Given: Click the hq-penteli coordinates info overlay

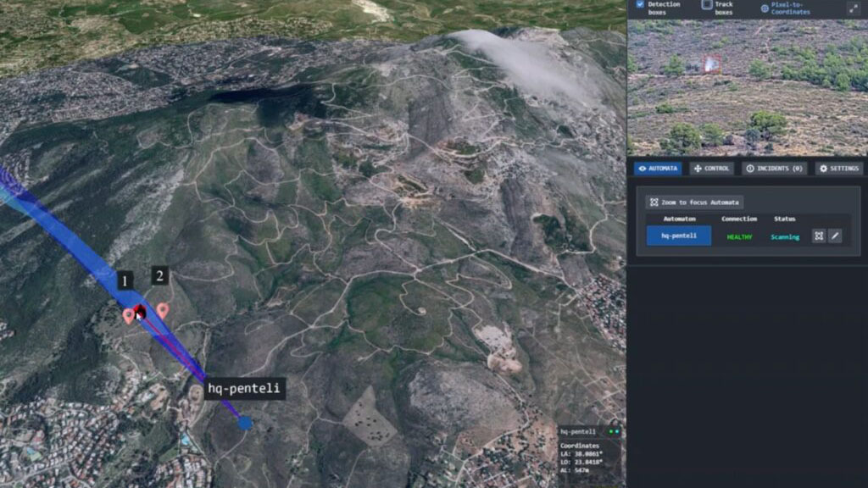Looking at the screenshot, I should click(x=590, y=453).
